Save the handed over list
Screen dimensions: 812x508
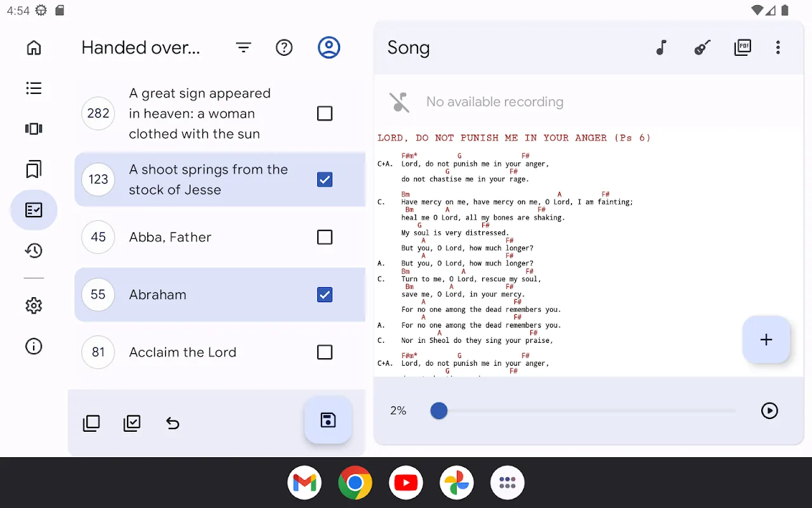coord(328,420)
